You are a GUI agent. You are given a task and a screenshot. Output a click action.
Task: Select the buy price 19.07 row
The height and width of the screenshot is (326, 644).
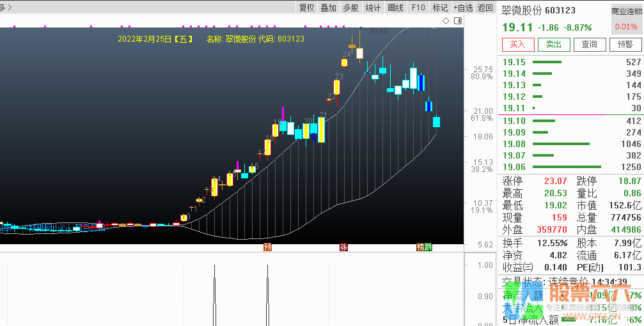point(571,155)
